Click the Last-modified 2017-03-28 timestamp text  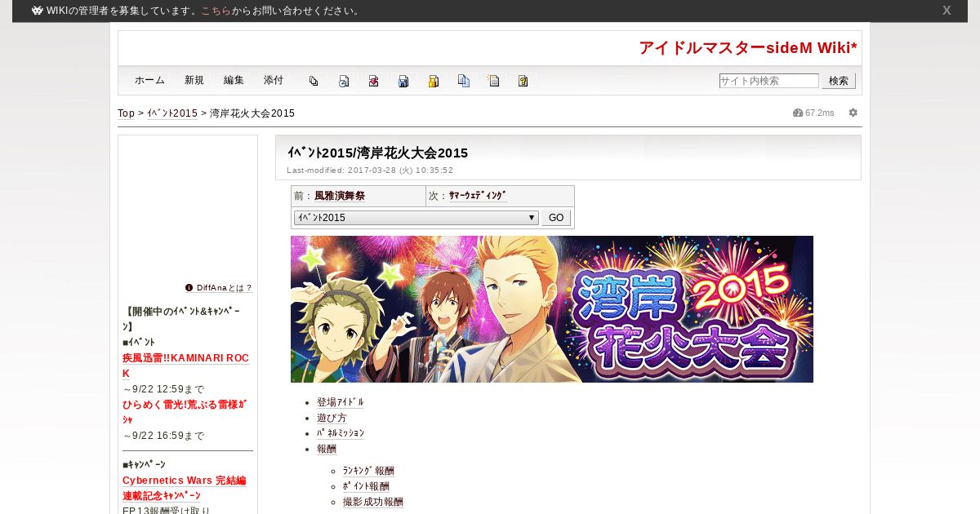[370, 171]
